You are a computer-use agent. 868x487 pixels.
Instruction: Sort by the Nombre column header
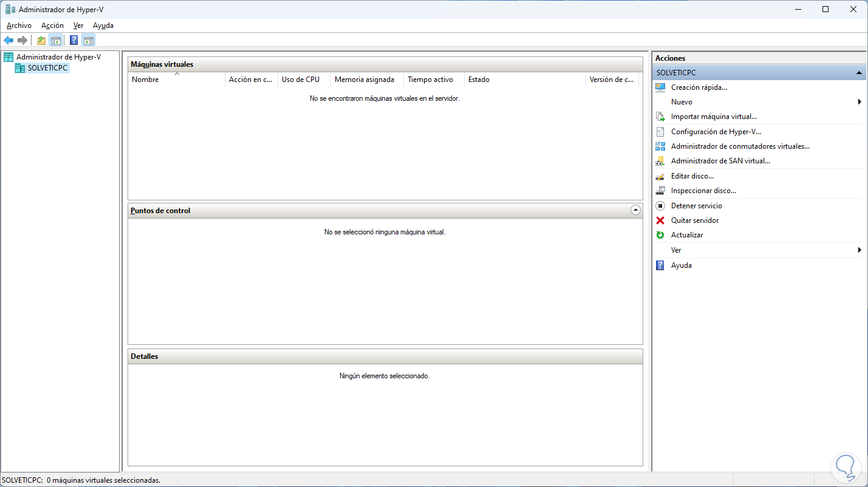click(176, 80)
